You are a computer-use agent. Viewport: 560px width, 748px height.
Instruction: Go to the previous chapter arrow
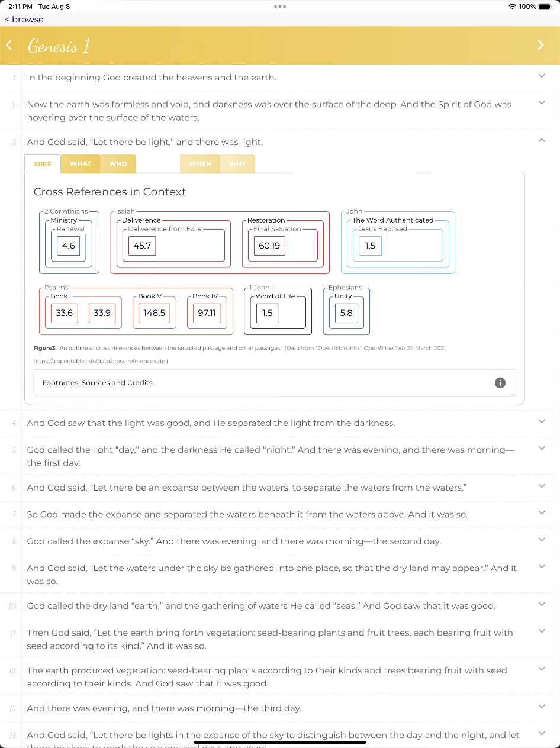9,45
